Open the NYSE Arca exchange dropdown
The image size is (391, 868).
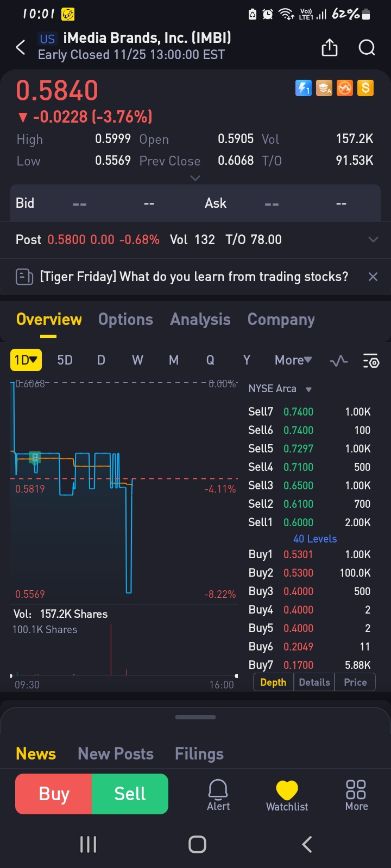pyautogui.click(x=280, y=389)
